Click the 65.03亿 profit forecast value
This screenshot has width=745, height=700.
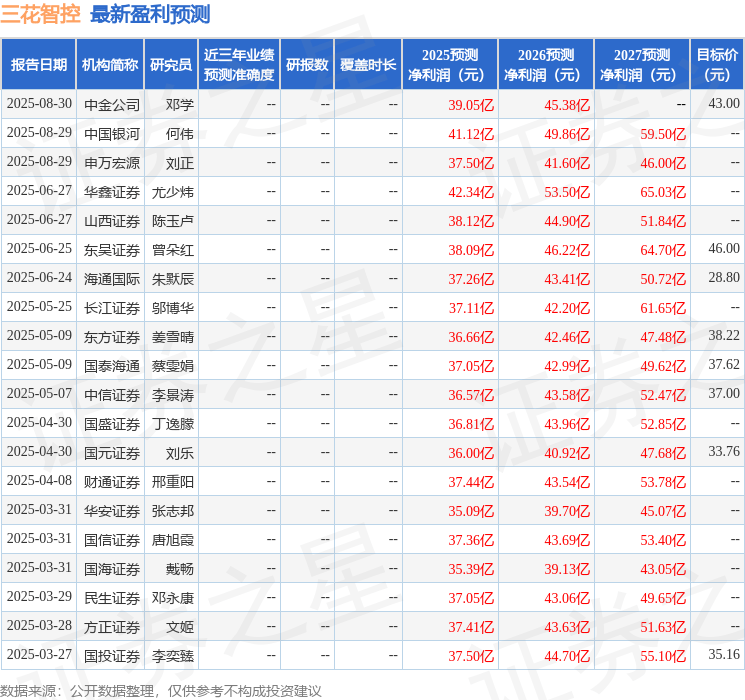[x=663, y=191]
